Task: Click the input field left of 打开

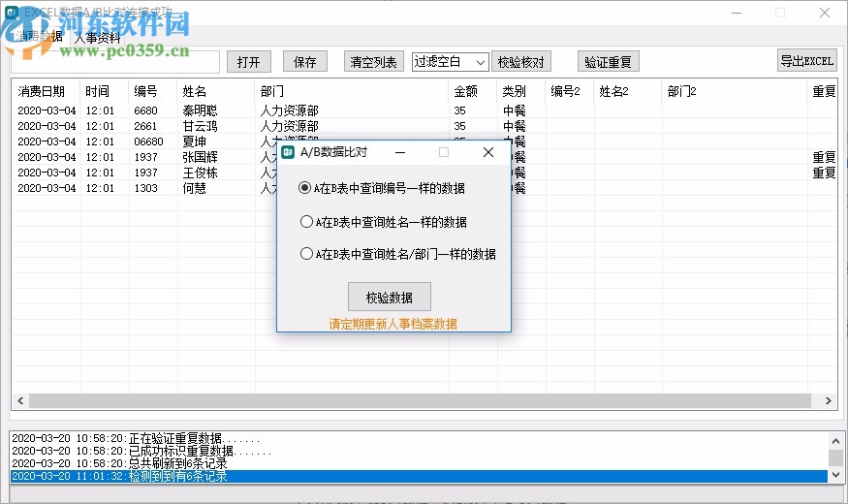Action: click(115, 62)
